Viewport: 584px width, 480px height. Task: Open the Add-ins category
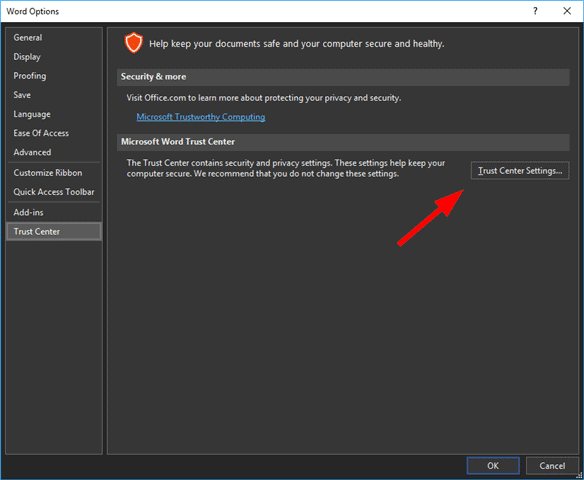[54, 212]
